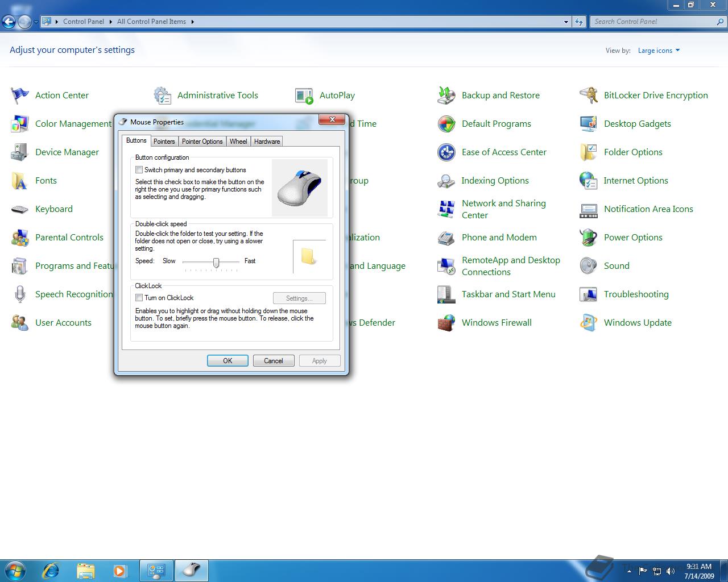Open the Keyboard icon
Screen dimensions: 728x582
pyautogui.click(x=20, y=209)
